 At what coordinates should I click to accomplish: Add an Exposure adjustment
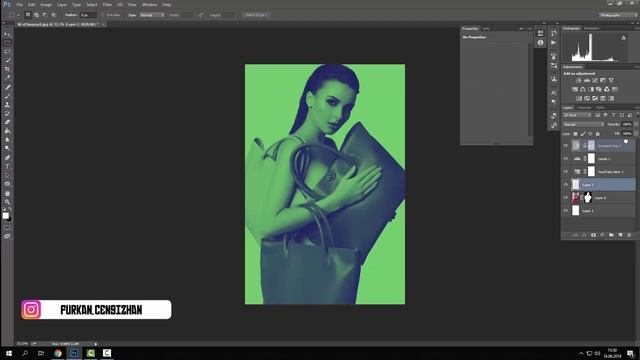603,80
